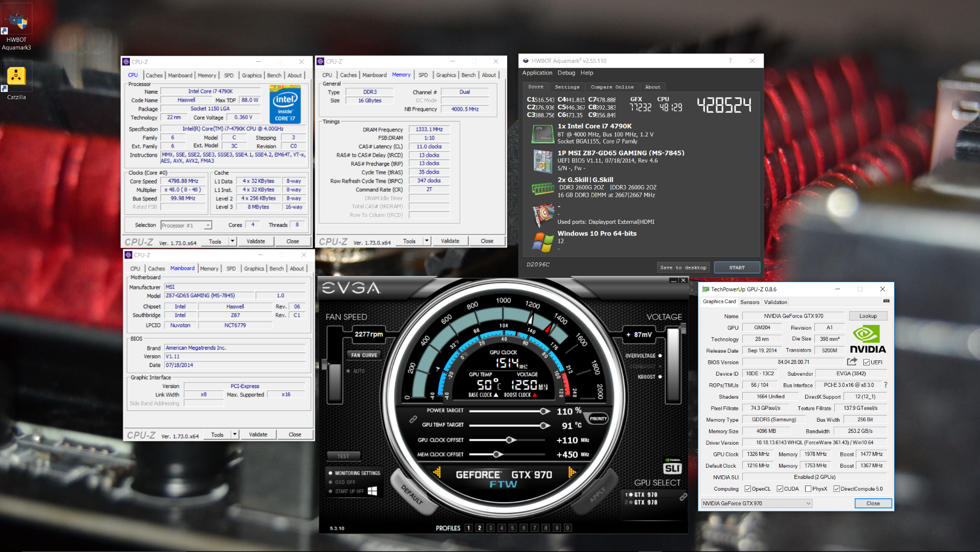Select profile slot 1 in EVGA Precision
This screenshot has height=552, width=980.
(468, 528)
